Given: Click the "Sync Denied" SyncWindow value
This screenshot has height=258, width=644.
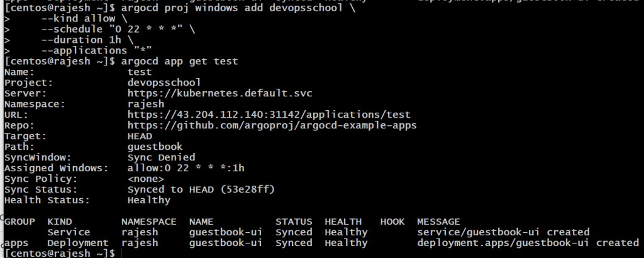Looking at the screenshot, I should 161,157.
